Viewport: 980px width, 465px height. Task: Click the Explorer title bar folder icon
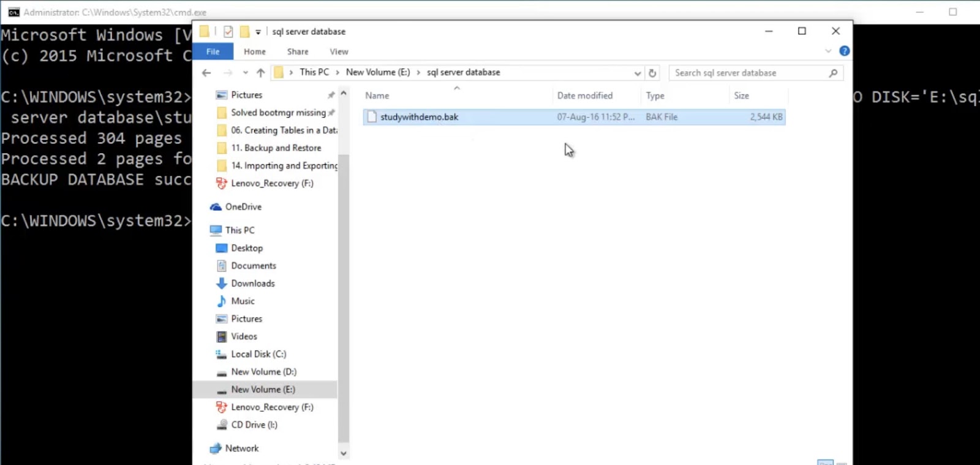pos(205,31)
